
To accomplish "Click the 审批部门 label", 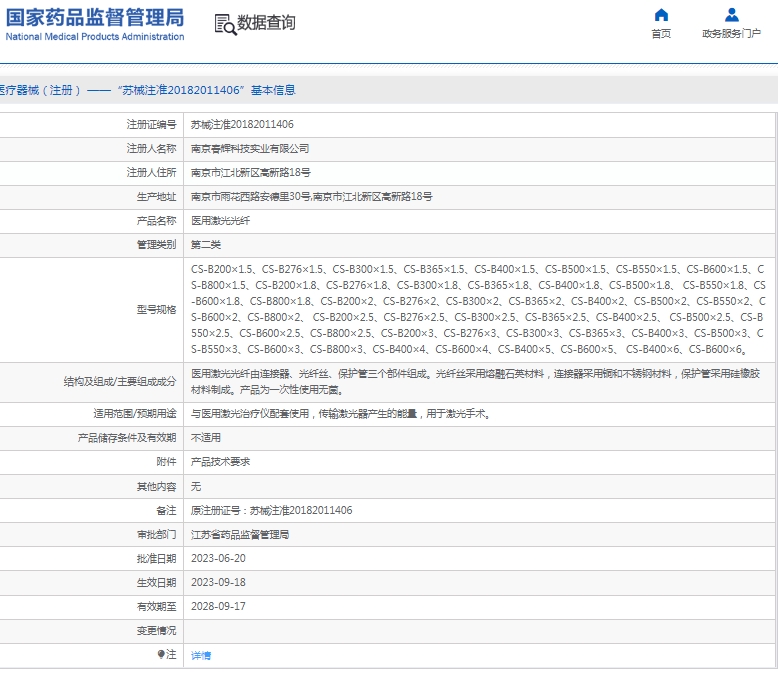I will point(156,535).
